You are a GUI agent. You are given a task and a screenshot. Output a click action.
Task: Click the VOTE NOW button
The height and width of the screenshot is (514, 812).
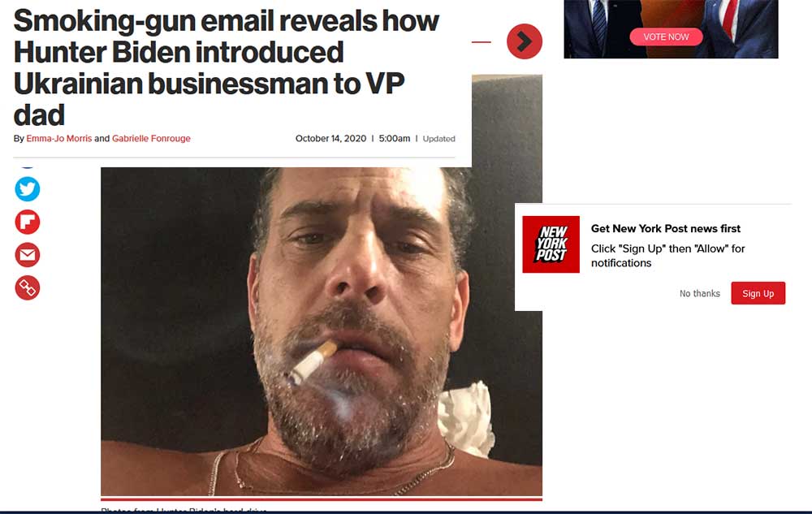point(666,37)
